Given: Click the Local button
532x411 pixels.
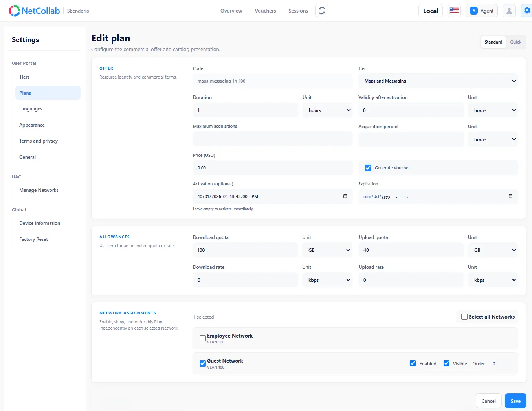Looking at the screenshot, I should point(431,11).
